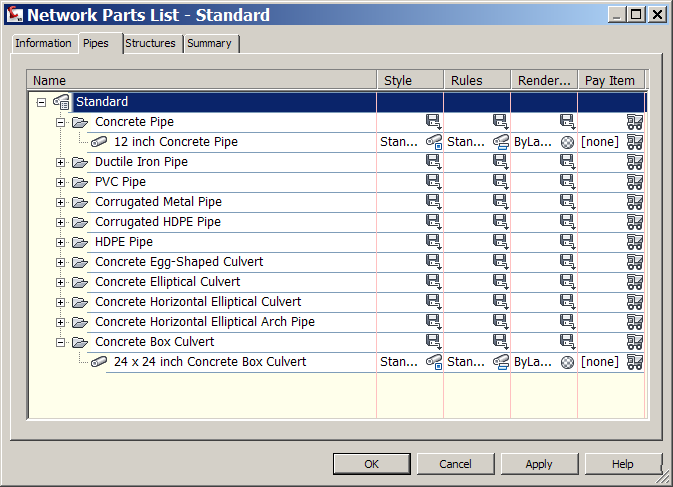
Task: Click the Name column header
Action: (x=200, y=80)
